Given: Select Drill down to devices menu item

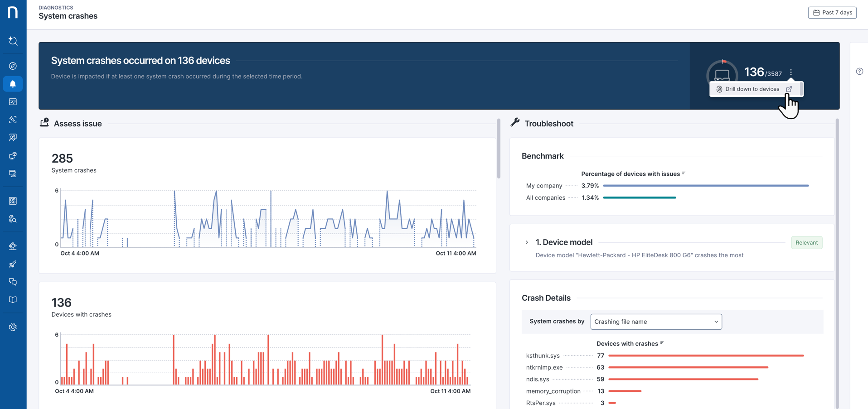Looking at the screenshot, I should pos(752,89).
